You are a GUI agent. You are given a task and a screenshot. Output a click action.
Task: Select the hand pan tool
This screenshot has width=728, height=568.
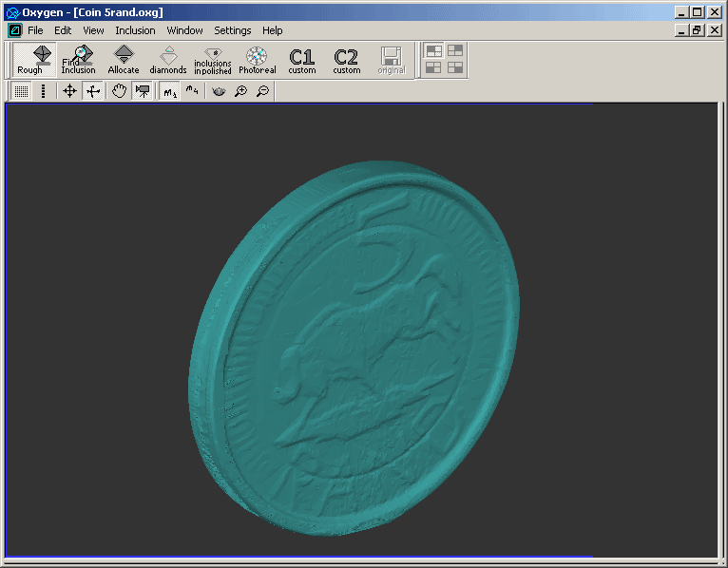coord(119,91)
